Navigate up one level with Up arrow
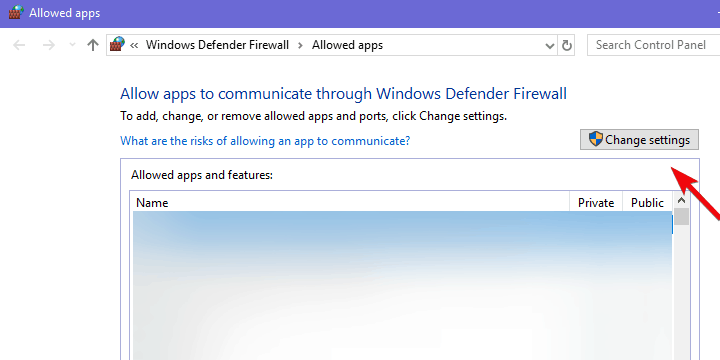This screenshot has width=720, height=360. point(93,45)
